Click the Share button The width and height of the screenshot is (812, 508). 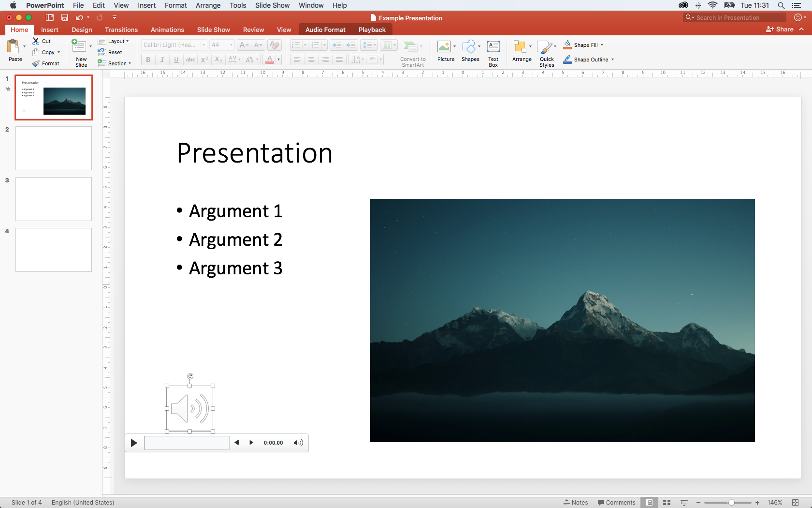click(780, 29)
